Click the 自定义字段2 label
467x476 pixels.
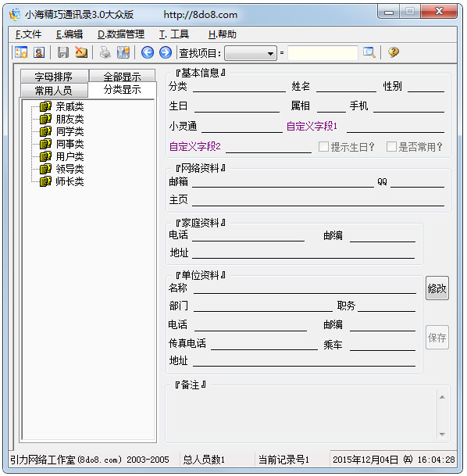coord(195,146)
